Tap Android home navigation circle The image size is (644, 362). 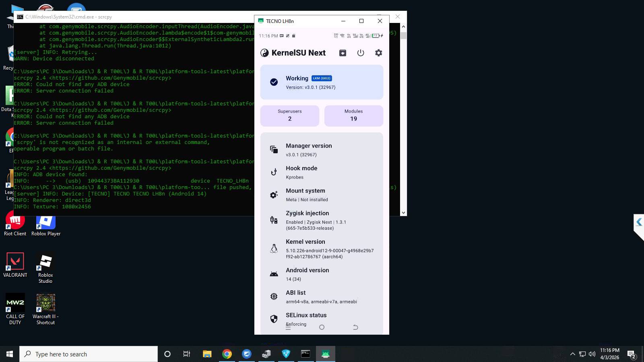(x=322, y=327)
